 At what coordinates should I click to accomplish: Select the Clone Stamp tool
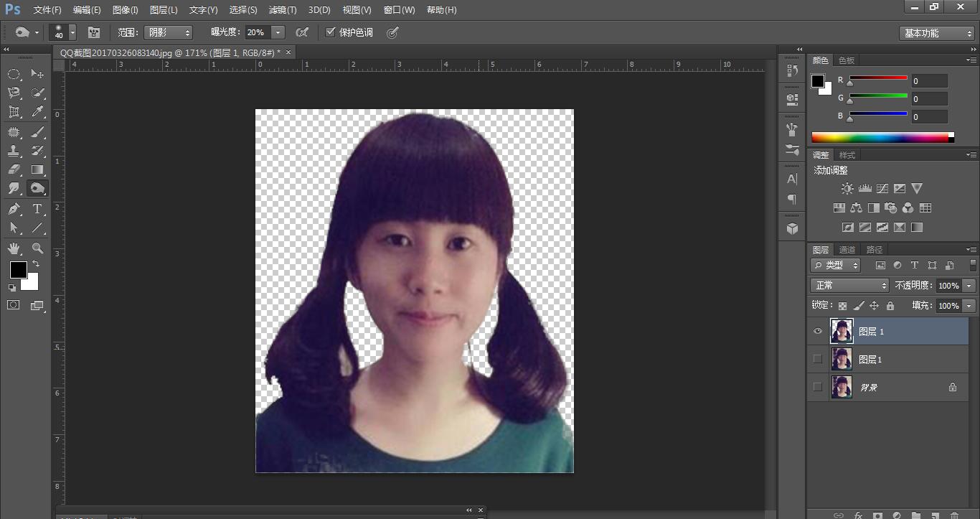point(14,151)
